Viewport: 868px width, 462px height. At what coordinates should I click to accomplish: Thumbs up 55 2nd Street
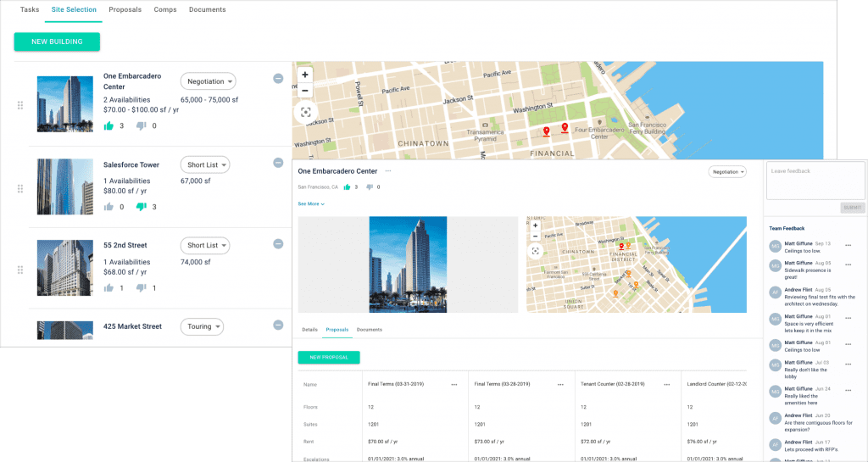[108, 287]
